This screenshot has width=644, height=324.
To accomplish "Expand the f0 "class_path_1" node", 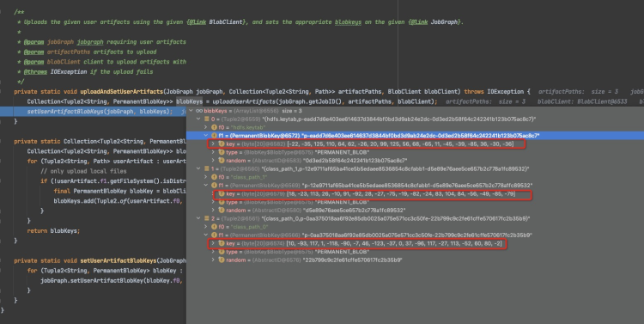I will coord(206,177).
